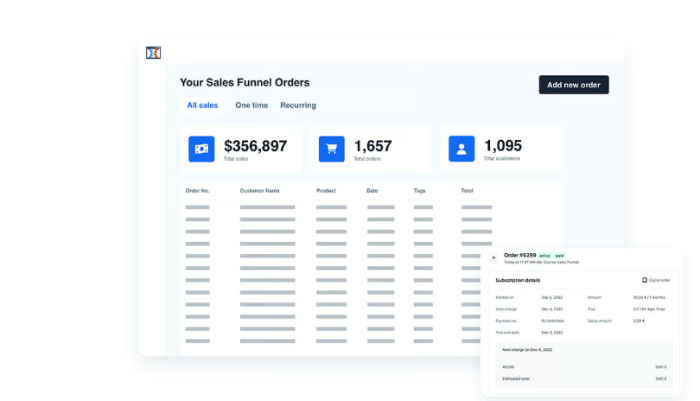This screenshot has height=401, width=700.
Task: Click the Estimated total label
Action: click(x=516, y=379)
